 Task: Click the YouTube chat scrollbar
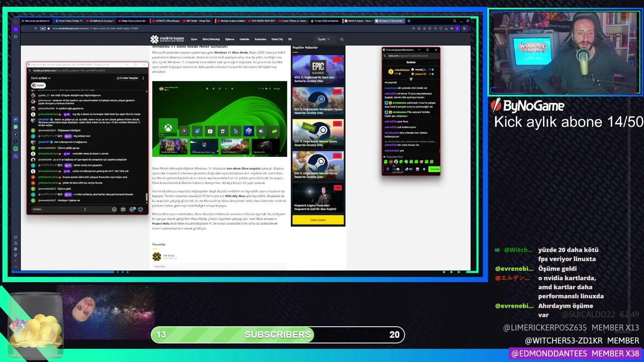[x=147, y=197]
